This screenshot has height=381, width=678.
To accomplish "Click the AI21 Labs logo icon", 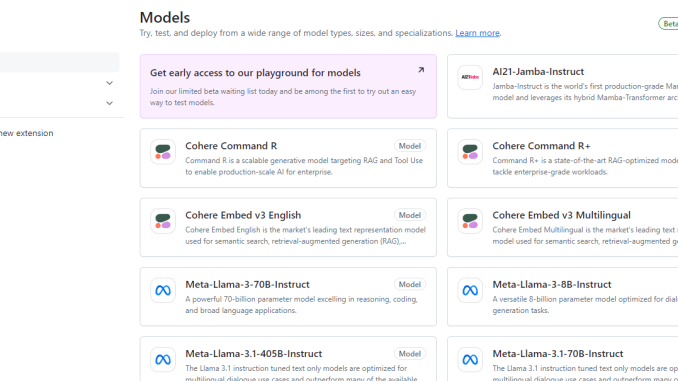I will click(x=470, y=77).
